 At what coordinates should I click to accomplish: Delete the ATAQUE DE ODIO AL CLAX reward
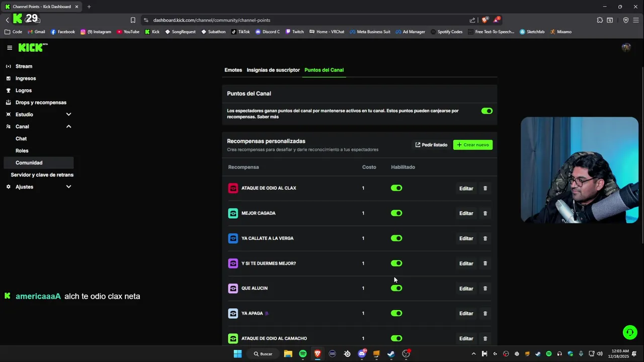485,189
